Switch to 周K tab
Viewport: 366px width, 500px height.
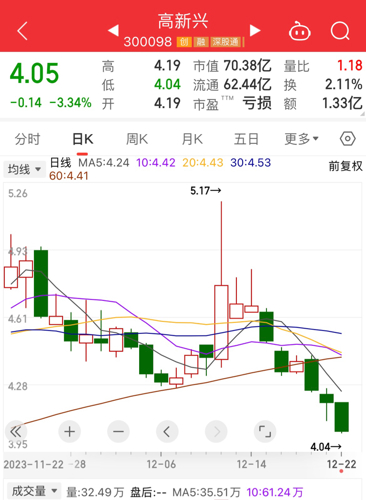[137, 139]
